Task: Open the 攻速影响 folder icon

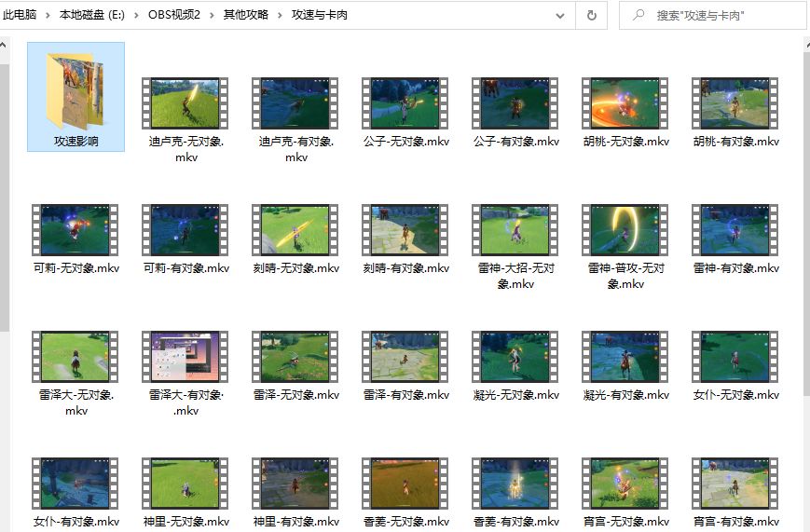Action: [x=76, y=90]
